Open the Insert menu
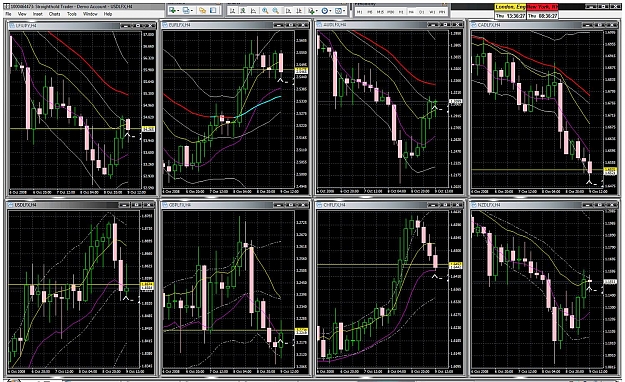 click(37, 14)
